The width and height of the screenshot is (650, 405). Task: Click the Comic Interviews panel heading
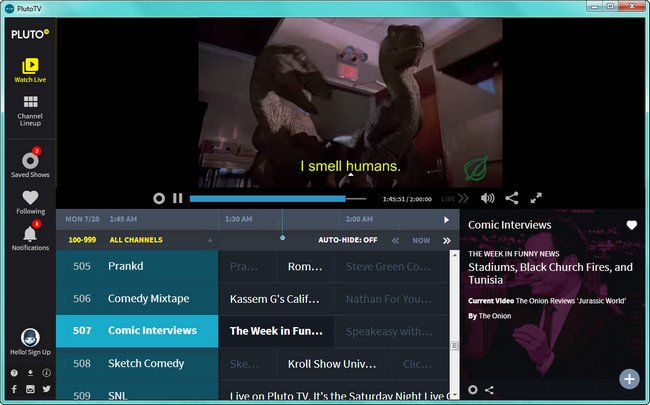509,225
